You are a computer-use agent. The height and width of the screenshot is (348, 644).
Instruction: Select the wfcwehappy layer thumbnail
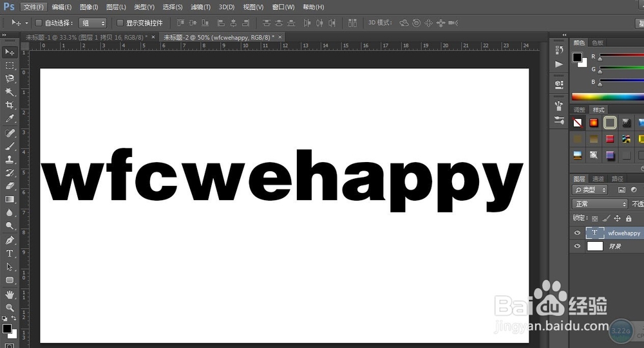594,233
